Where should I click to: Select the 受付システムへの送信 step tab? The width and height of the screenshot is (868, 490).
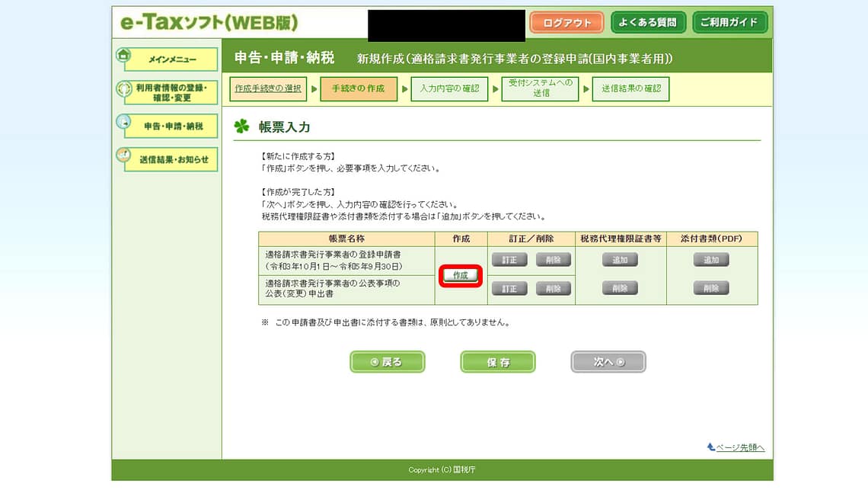pyautogui.click(x=540, y=88)
